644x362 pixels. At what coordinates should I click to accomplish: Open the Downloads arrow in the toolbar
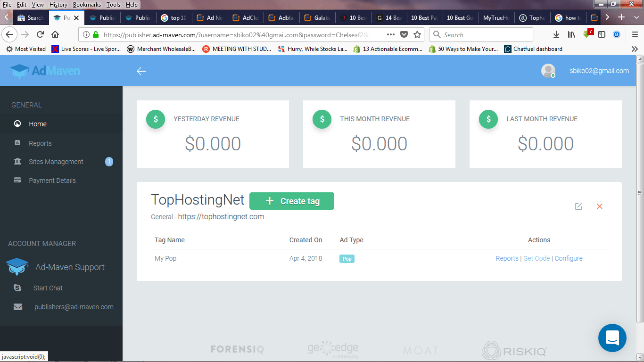[556, 34]
